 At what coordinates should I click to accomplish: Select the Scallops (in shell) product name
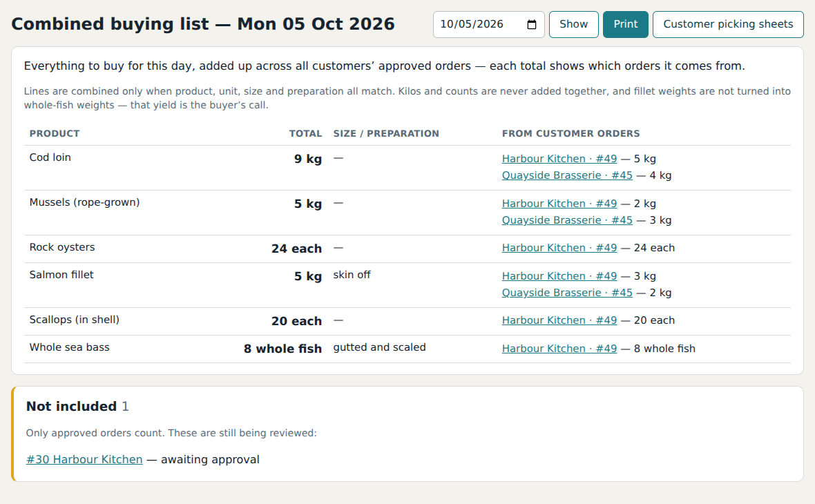click(x=75, y=320)
